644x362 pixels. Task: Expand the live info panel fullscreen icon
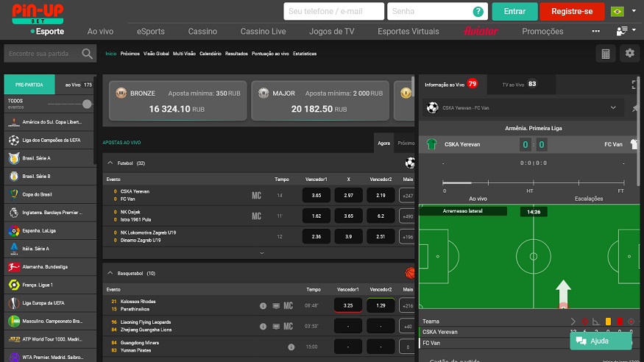coord(634,85)
